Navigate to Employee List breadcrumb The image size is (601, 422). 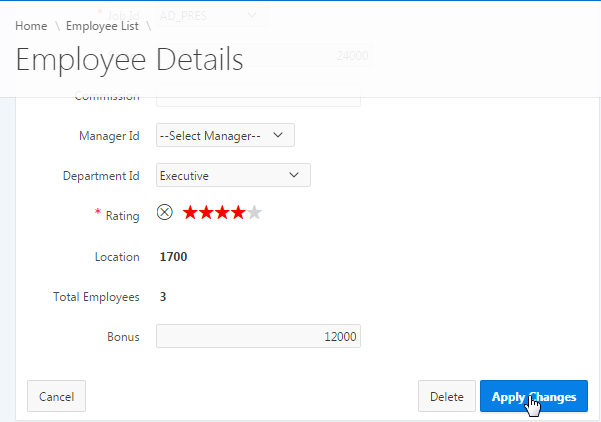click(x=102, y=24)
